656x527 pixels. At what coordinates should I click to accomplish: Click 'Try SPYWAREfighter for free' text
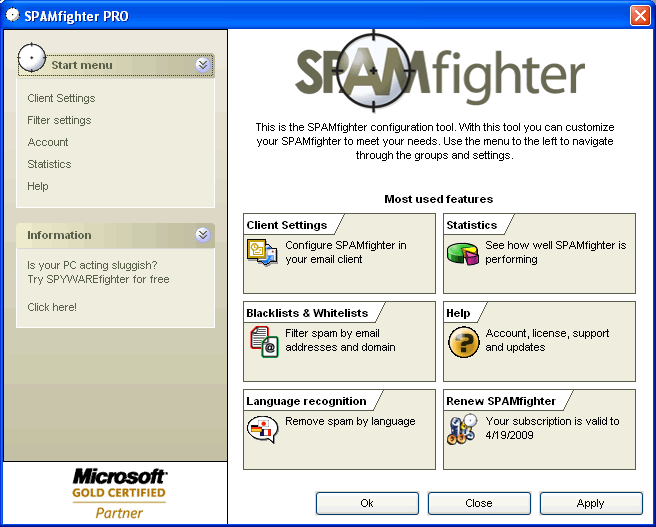pos(98,279)
